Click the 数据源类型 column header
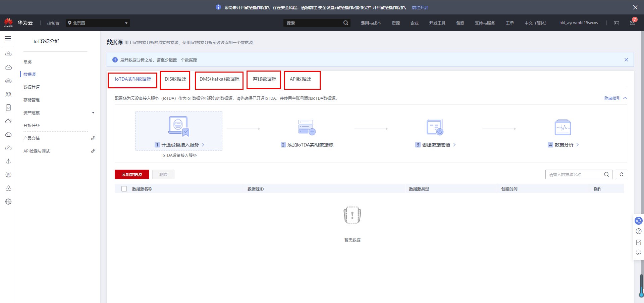 coord(419,189)
